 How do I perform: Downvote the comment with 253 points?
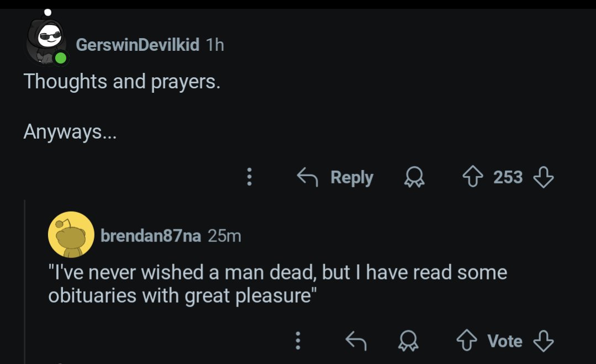[x=543, y=177]
